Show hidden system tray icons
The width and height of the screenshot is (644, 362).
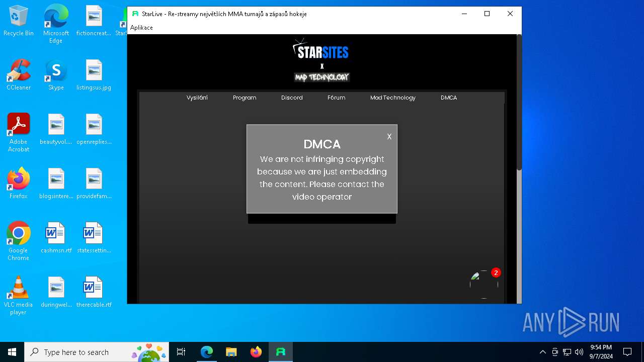coord(542,352)
